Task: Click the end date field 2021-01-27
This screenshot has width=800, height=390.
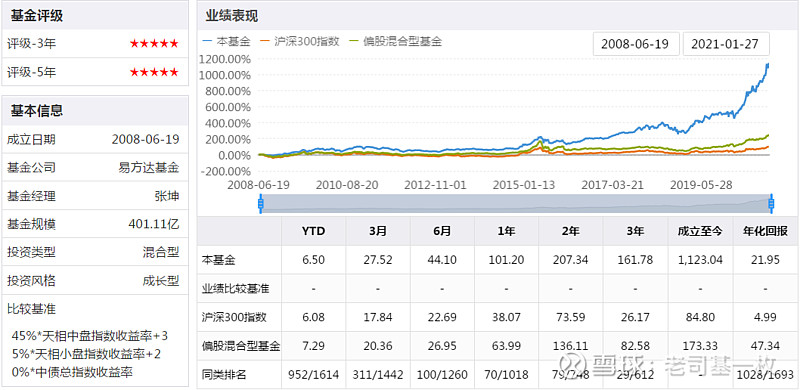Action: 726,44
